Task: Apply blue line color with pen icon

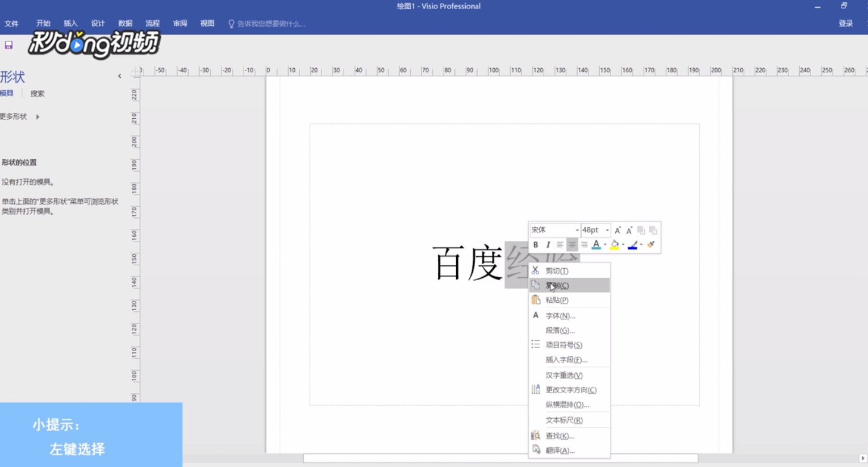Action: point(632,245)
